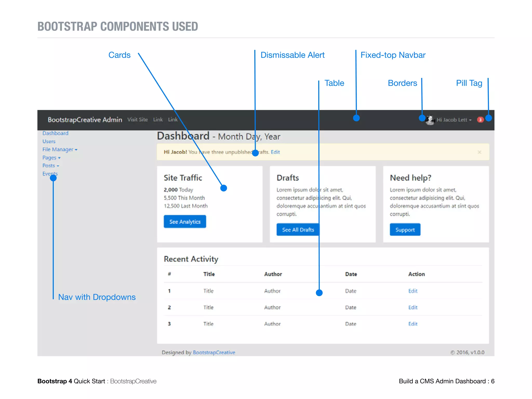Click the Support button
Image resolution: width=532 pixels, height=399 pixels.
pyautogui.click(x=405, y=230)
